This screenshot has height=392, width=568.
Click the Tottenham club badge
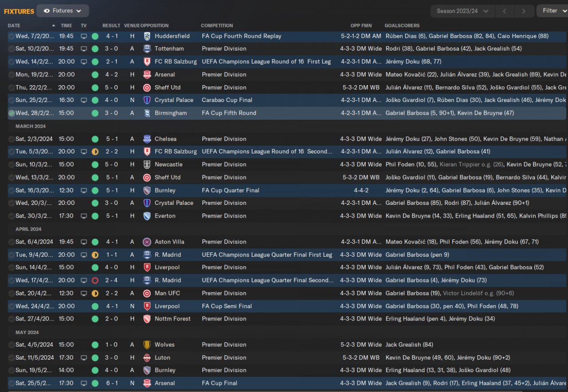[147, 49]
